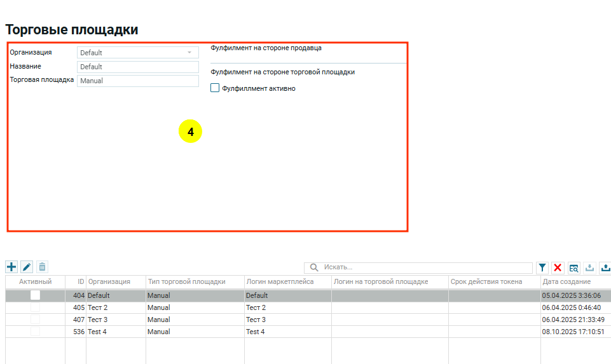Sort by the Дата создание column header
This screenshot has width=611, height=364.
[x=566, y=281]
